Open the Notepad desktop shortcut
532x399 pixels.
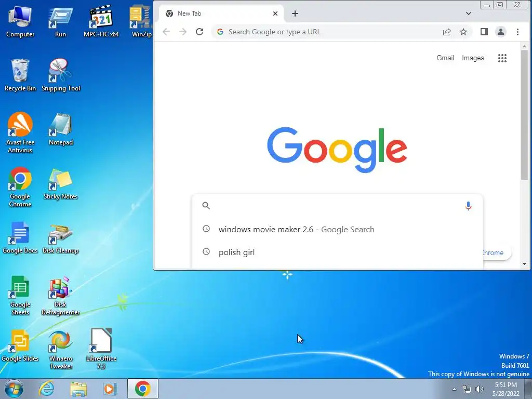(x=60, y=129)
